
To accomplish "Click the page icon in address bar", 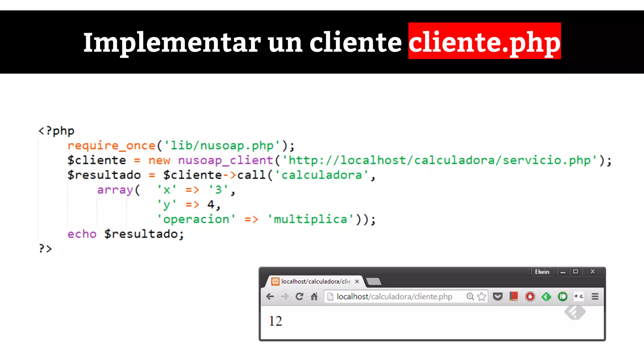I will tap(330, 296).
